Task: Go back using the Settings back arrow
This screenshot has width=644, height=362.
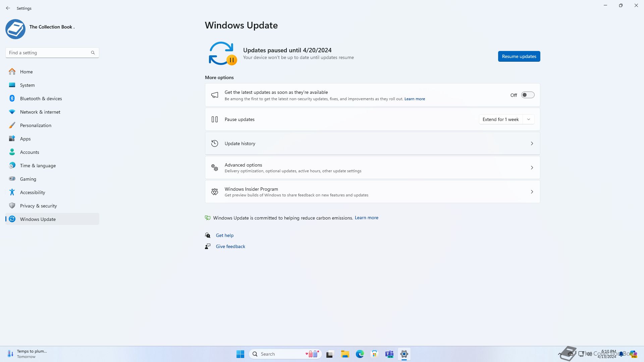Action: pyautogui.click(x=8, y=8)
